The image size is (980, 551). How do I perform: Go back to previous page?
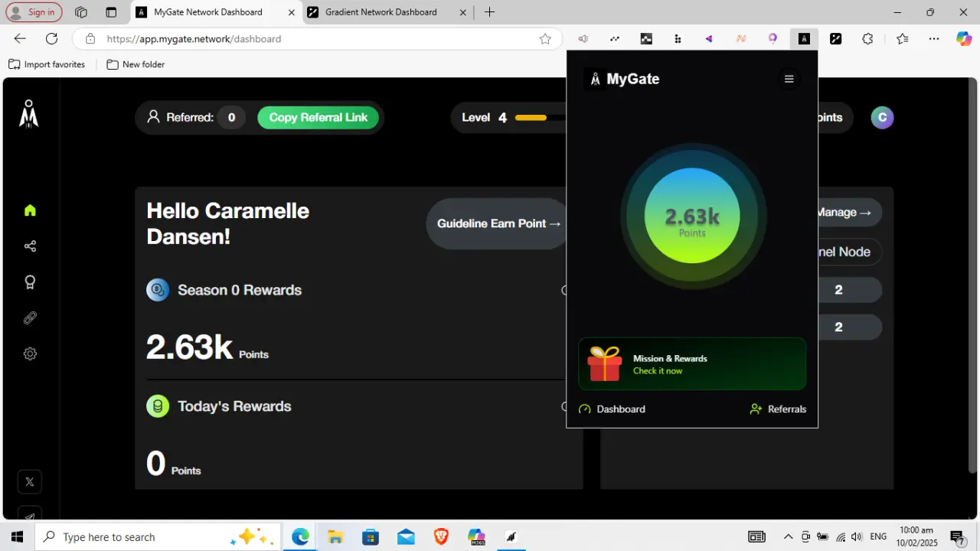[20, 39]
